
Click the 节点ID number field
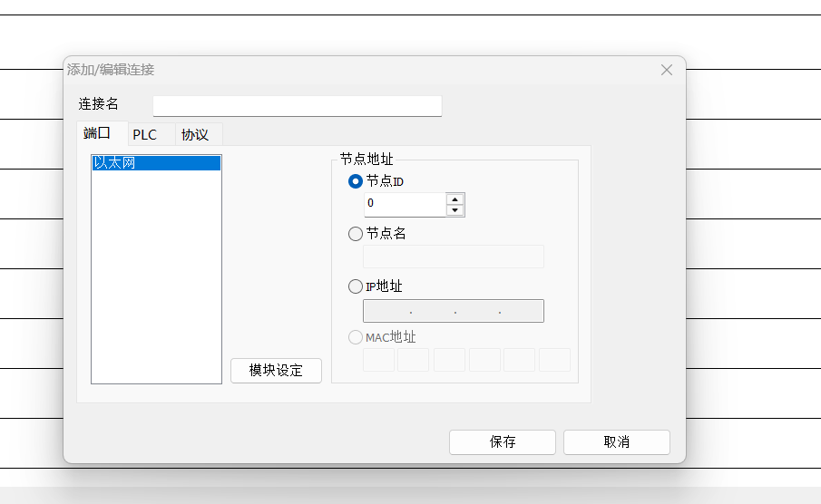[x=405, y=204]
